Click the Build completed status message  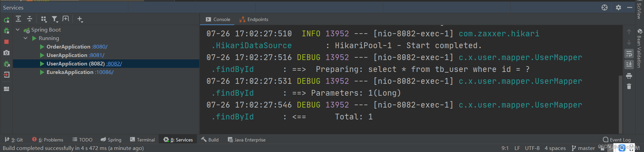pos(73,148)
